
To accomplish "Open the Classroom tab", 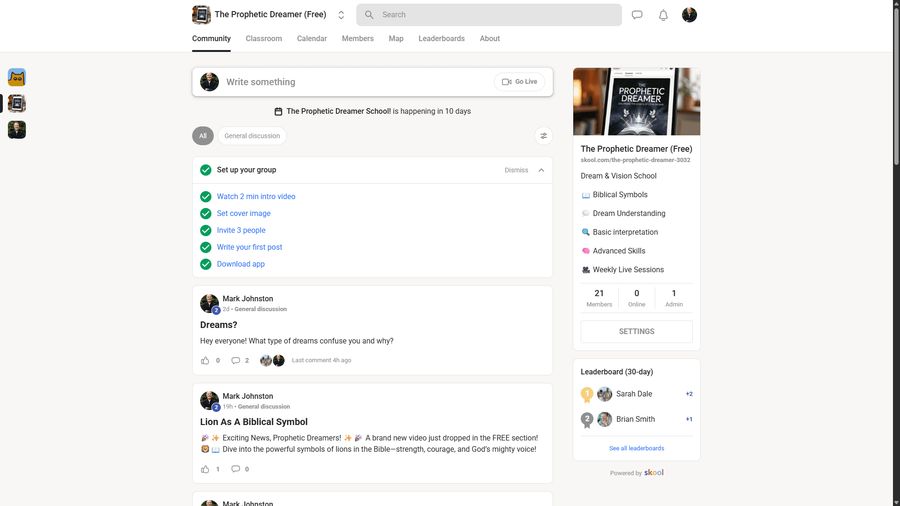I will (263, 38).
